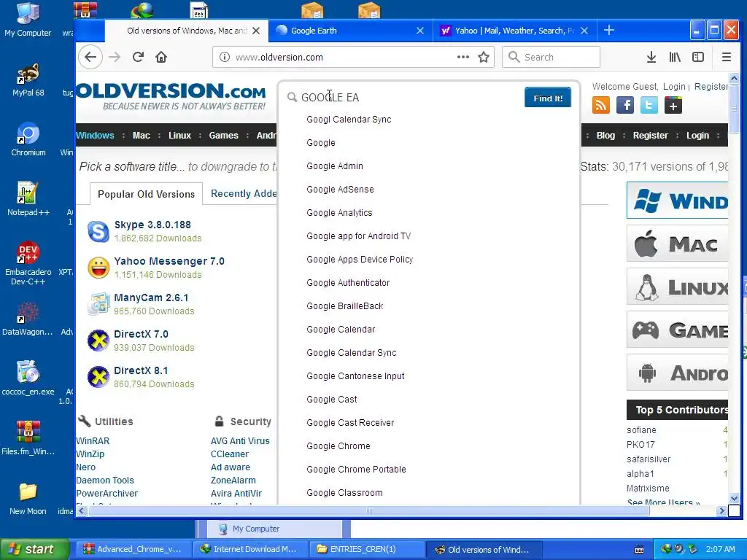Open the Facebook icon on OldVersion header
The width and height of the screenshot is (747, 560).
(x=625, y=105)
